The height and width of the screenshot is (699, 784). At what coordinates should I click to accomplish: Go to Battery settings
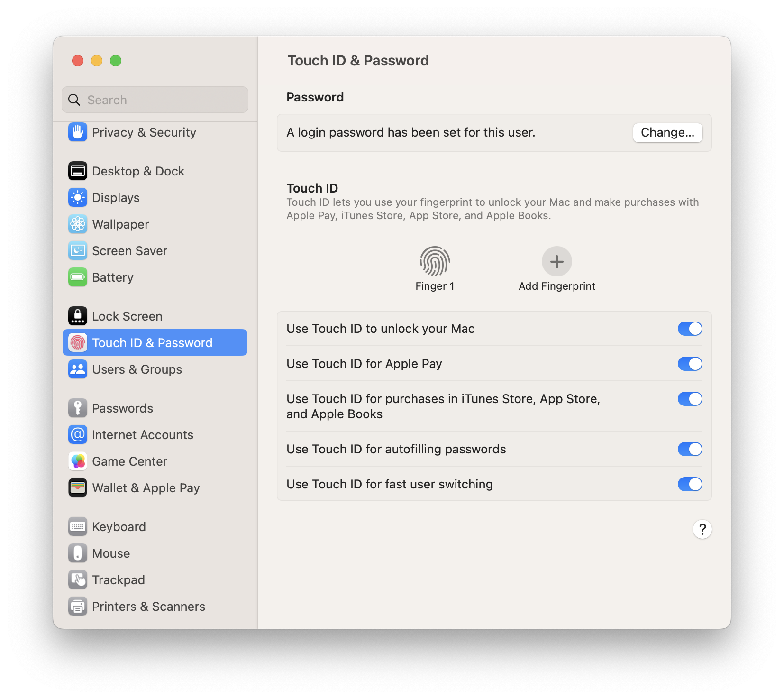(x=112, y=277)
